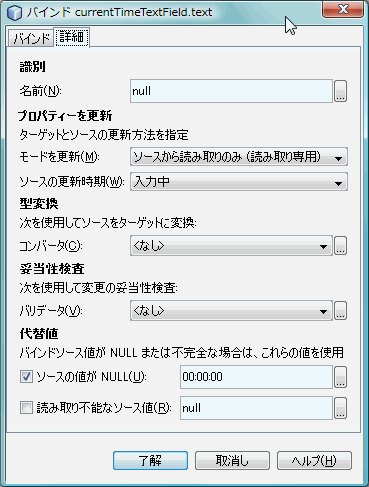Close the バインド dialog window
This screenshot has width=369, height=487.
[x=343, y=9]
